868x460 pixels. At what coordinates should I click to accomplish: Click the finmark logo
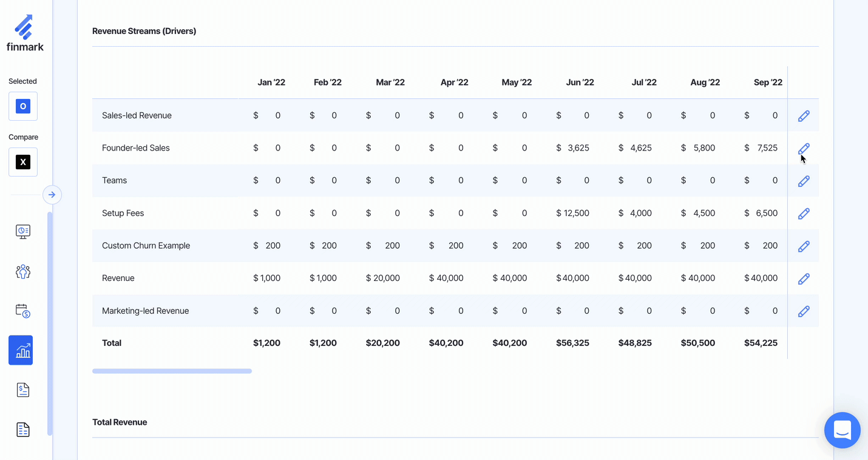tap(25, 33)
